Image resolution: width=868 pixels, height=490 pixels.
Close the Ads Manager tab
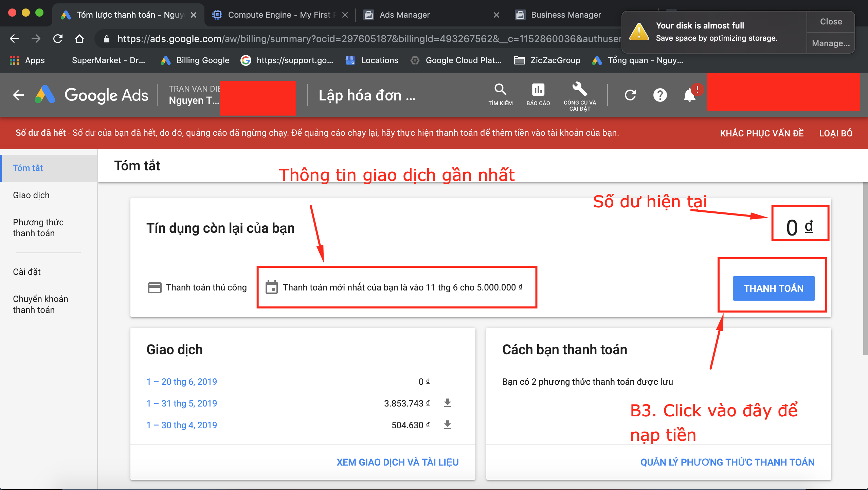tap(496, 15)
